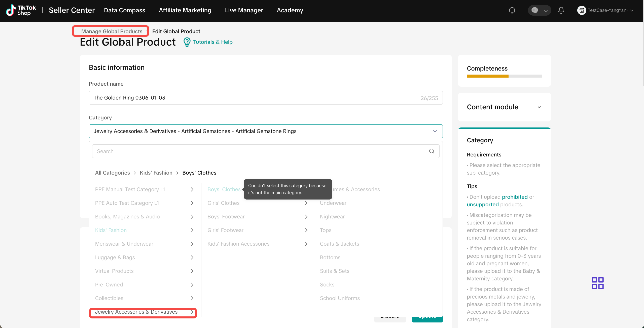Expand the Luggage & Bags category arrow

(192, 257)
